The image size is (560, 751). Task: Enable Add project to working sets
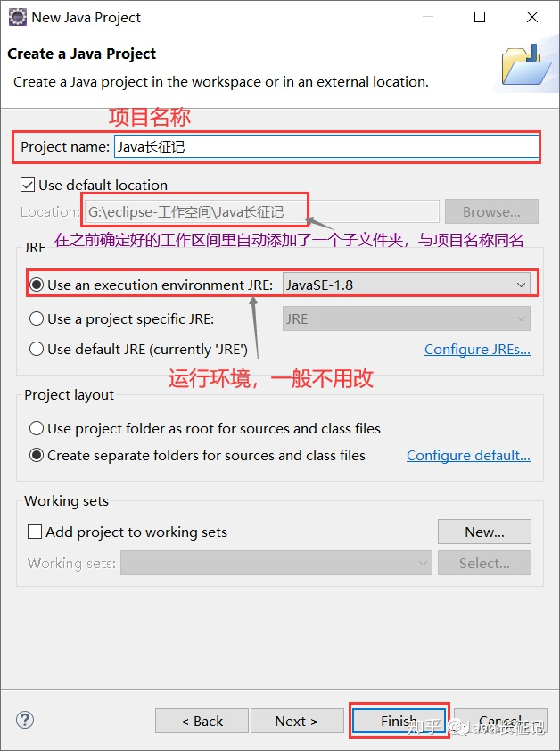[x=35, y=532]
